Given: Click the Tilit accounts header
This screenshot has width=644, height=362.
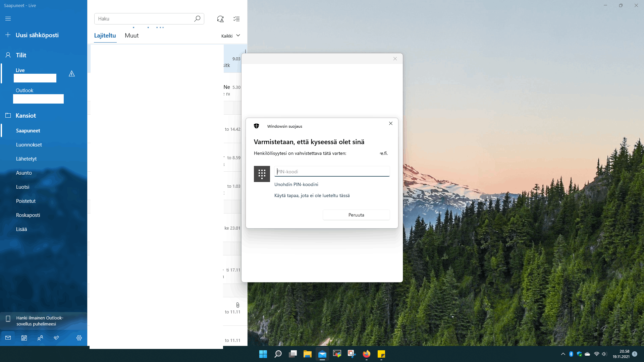Looking at the screenshot, I should click(x=21, y=55).
